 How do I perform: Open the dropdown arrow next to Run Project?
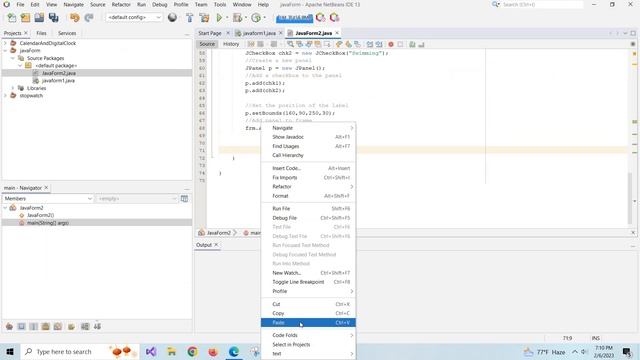pos(227,18)
